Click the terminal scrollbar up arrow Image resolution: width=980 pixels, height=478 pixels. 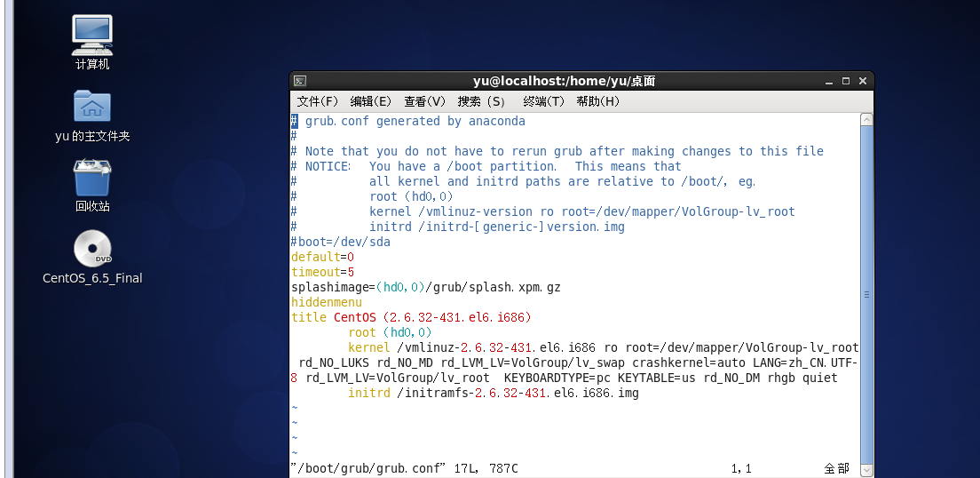click(x=866, y=119)
